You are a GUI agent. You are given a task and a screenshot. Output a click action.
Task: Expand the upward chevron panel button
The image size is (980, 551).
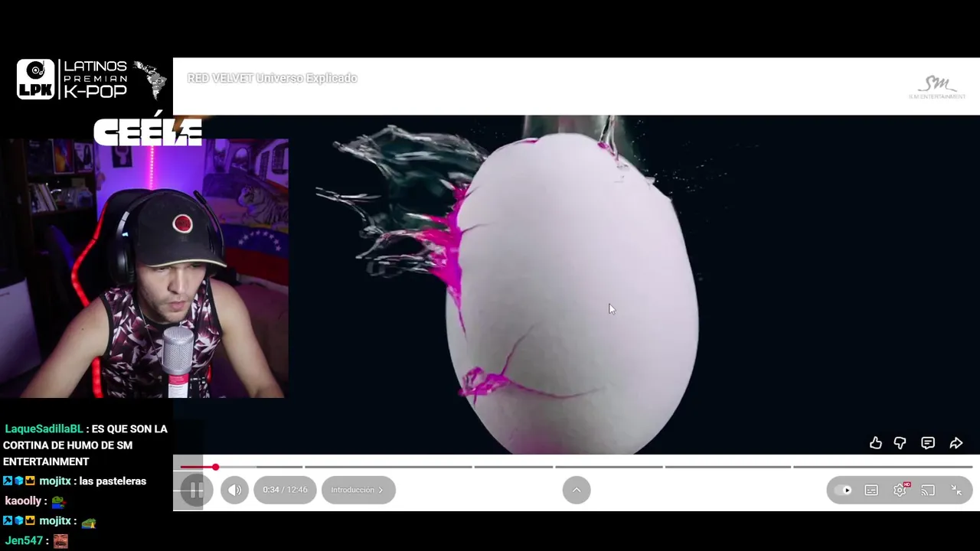pyautogui.click(x=577, y=490)
